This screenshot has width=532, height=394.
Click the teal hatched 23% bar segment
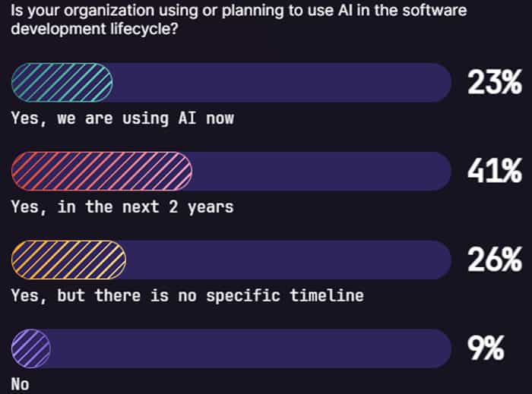[62, 82]
